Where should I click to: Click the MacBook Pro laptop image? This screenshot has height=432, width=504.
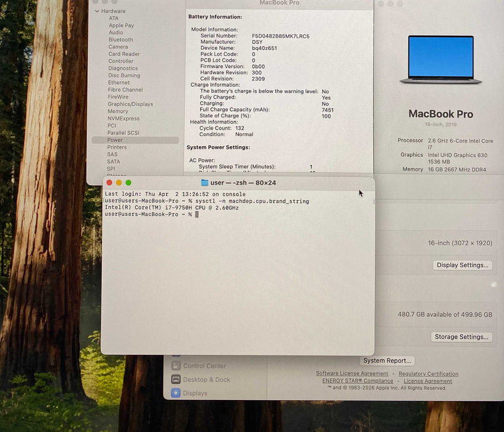point(440,60)
